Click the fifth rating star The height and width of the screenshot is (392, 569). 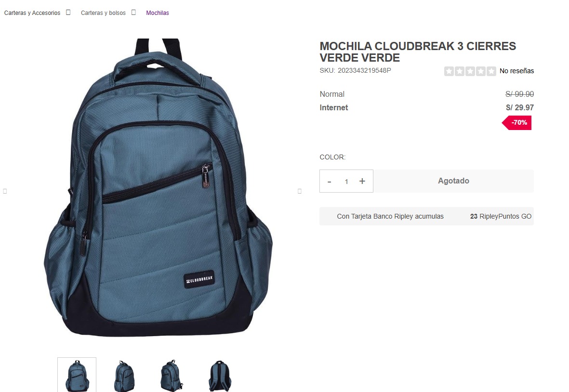[491, 71]
